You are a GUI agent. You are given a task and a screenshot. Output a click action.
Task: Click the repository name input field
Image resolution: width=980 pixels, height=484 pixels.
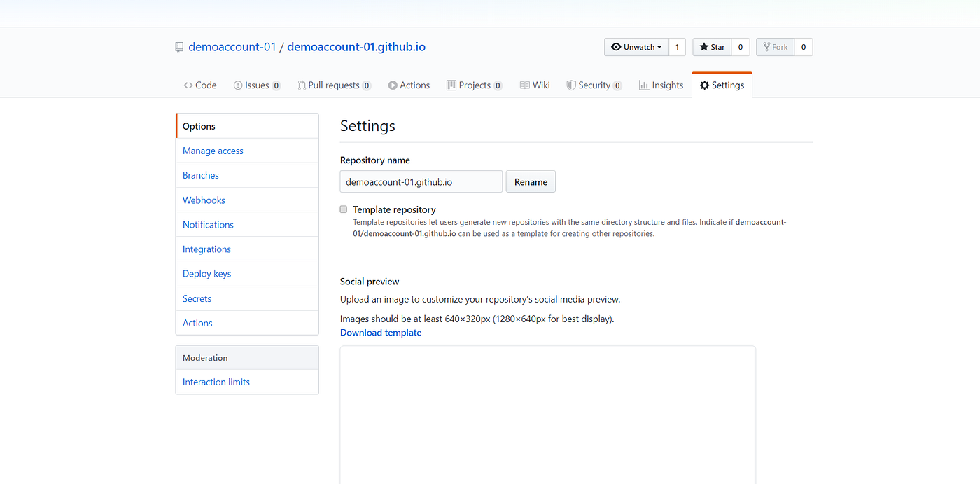point(420,181)
